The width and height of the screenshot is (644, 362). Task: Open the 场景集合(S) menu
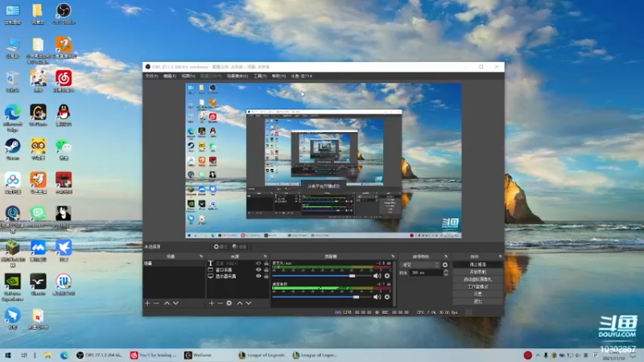pos(237,76)
